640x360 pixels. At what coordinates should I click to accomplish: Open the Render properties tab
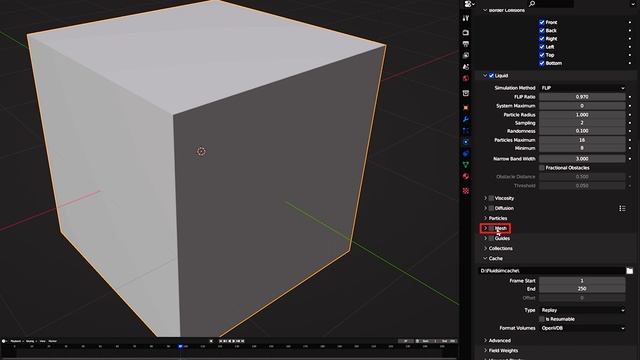pos(466,32)
